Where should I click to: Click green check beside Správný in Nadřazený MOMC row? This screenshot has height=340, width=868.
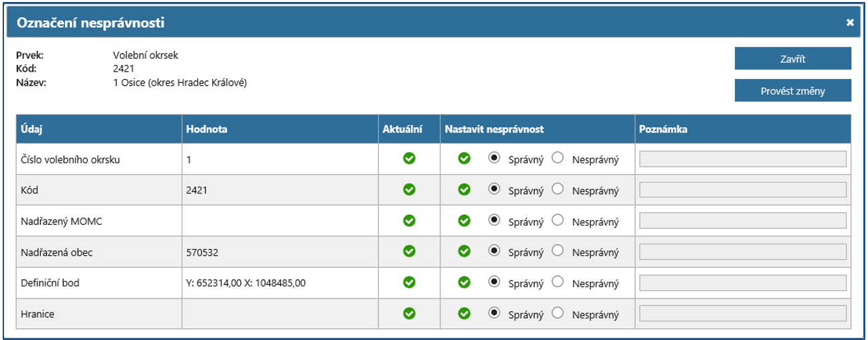464,221
